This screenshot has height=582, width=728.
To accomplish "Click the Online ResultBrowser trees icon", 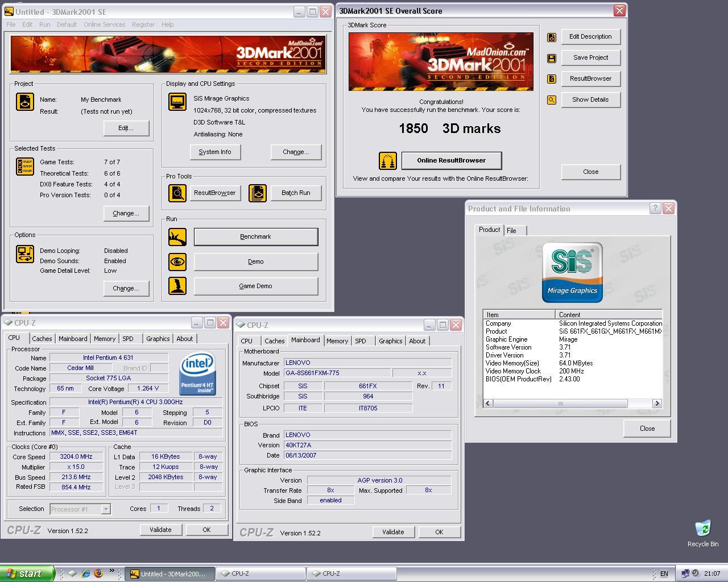I will tap(388, 161).
